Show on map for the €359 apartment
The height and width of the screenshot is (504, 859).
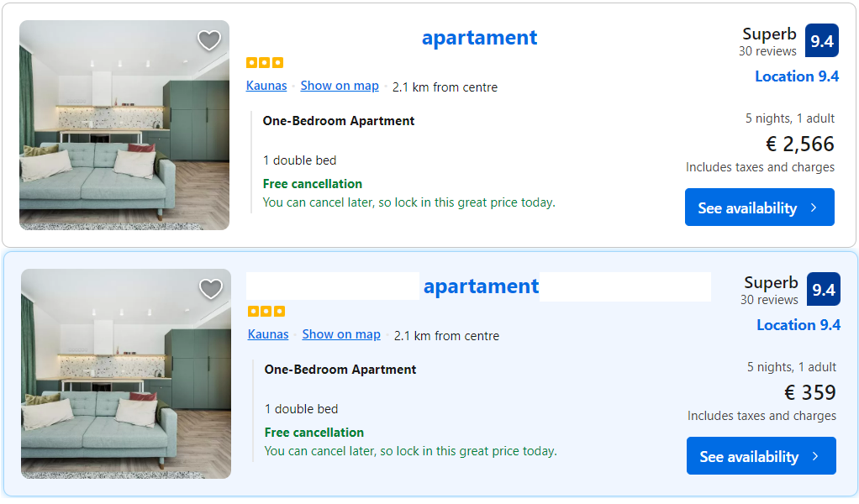[x=341, y=334]
